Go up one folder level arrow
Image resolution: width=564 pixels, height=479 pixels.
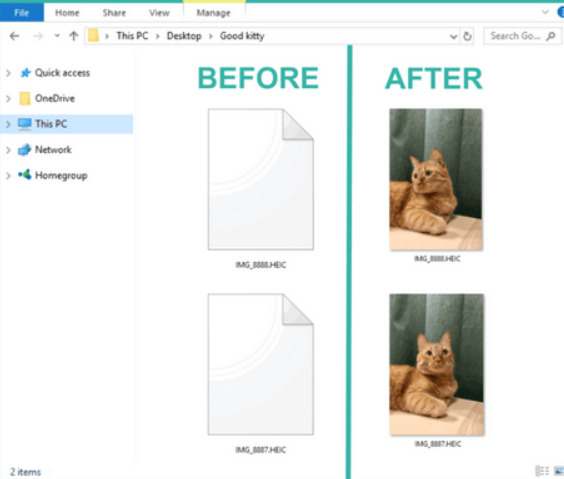point(74,36)
